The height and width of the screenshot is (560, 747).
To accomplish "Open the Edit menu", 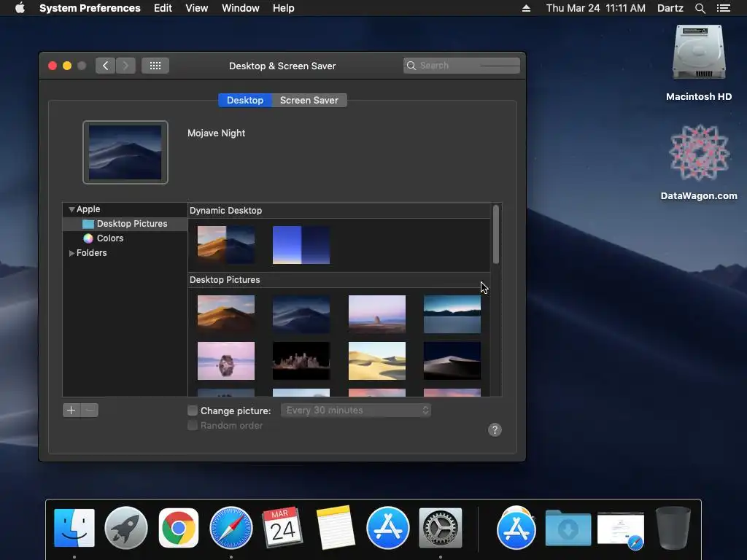I will point(163,8).
